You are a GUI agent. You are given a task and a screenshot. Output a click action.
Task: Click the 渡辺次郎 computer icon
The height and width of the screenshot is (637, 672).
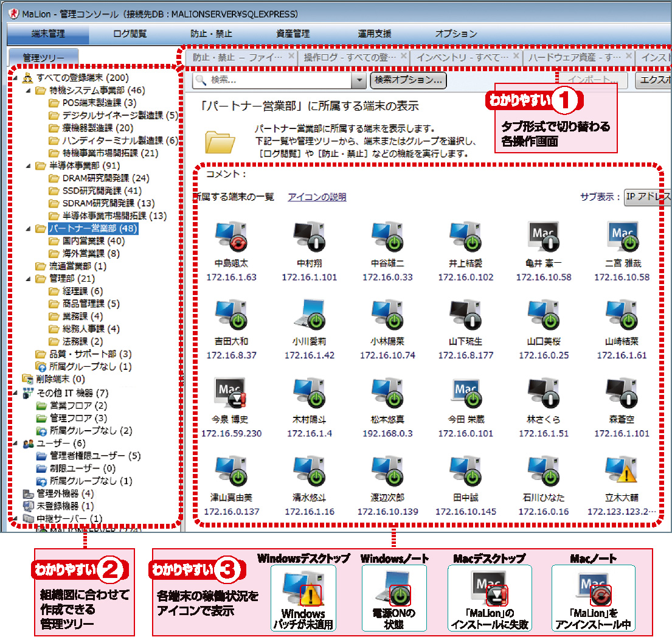click(387, 470)
